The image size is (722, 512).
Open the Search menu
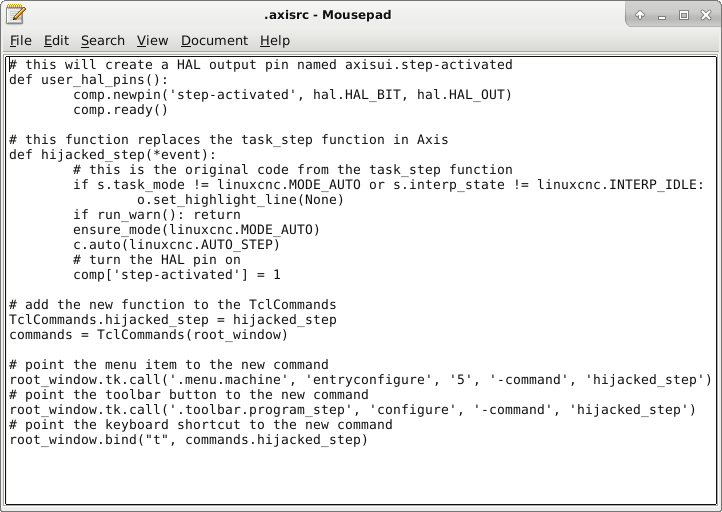point(103,40)
